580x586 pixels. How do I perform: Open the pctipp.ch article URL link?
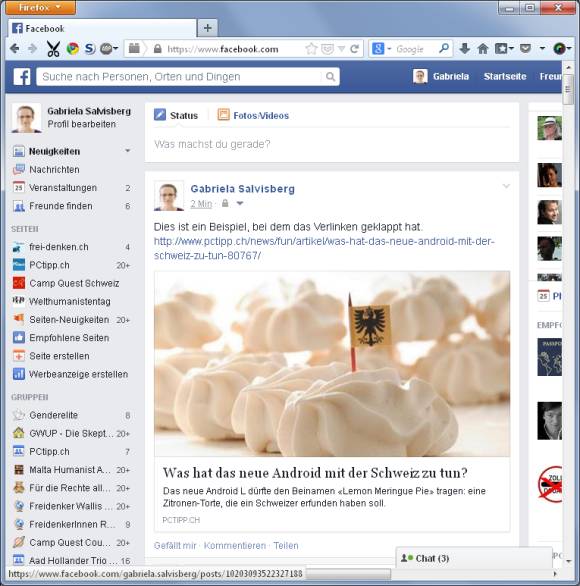324,249
